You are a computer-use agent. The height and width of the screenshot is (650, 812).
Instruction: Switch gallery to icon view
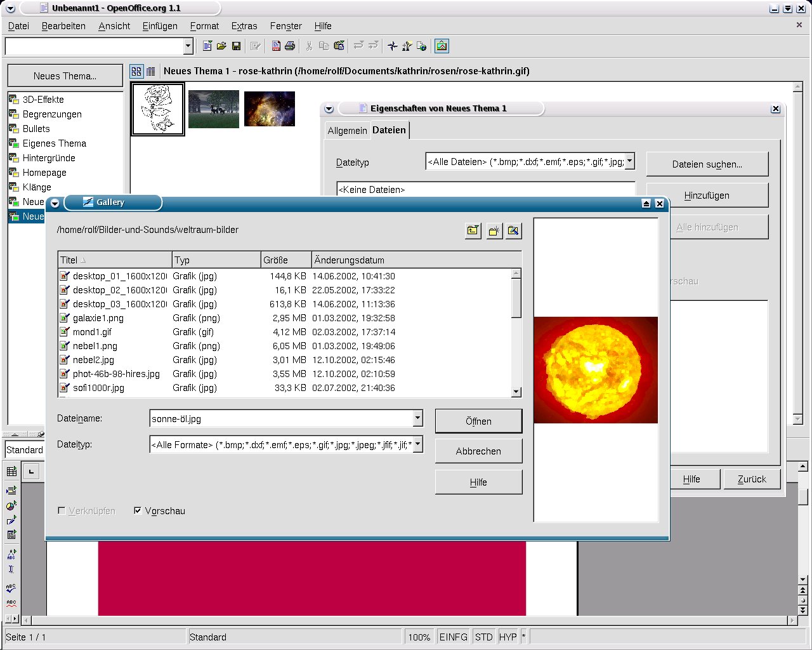tap(136, 72)
